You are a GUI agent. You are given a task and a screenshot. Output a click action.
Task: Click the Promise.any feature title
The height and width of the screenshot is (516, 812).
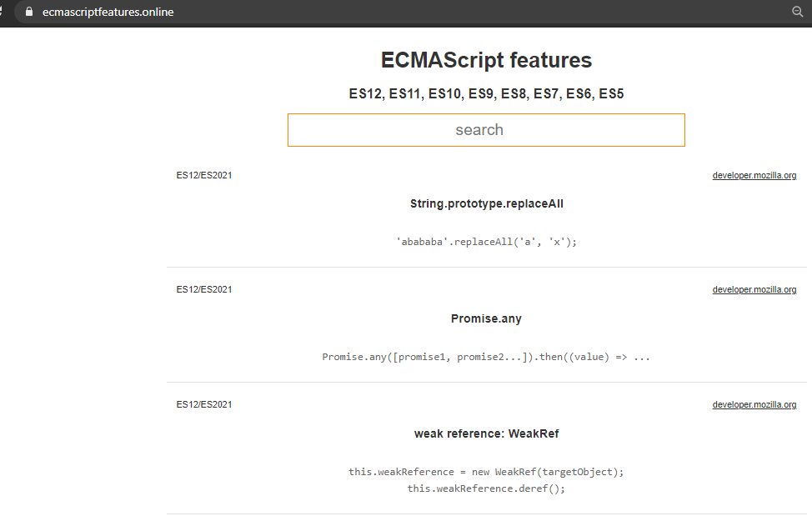(x=486, y=318)
